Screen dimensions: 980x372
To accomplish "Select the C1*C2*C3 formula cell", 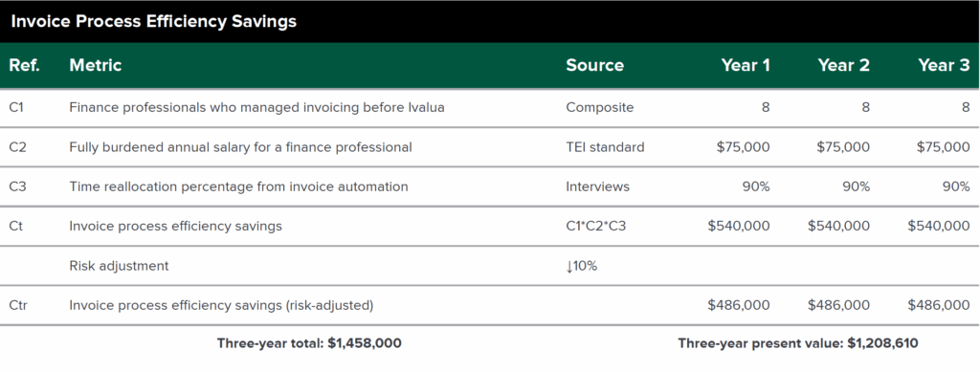I will click(595, 226).
